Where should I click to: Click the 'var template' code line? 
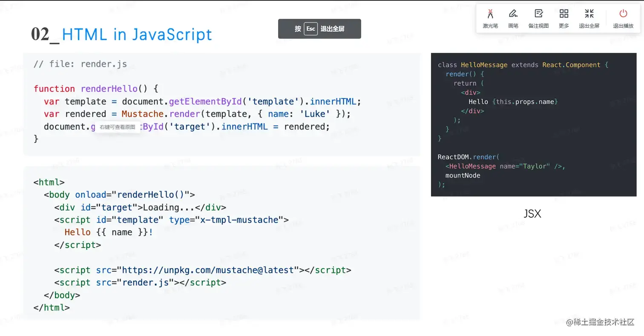coord(202,102)
